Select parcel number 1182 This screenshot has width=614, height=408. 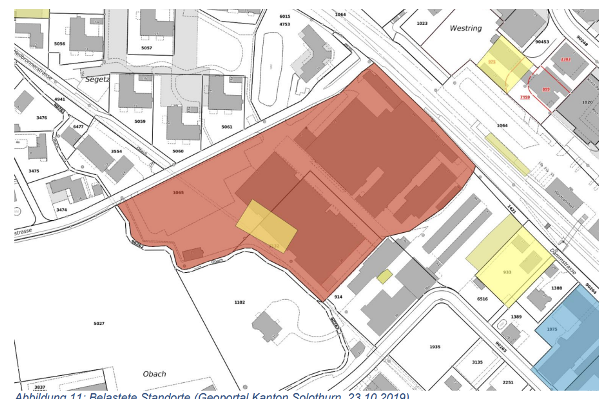(x=239, y=302)
